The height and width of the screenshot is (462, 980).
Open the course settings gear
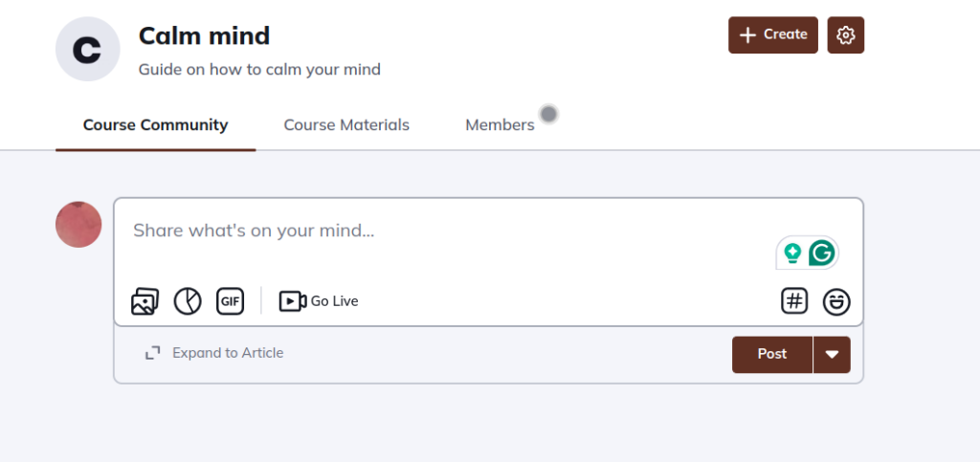[x=845, y=35]
